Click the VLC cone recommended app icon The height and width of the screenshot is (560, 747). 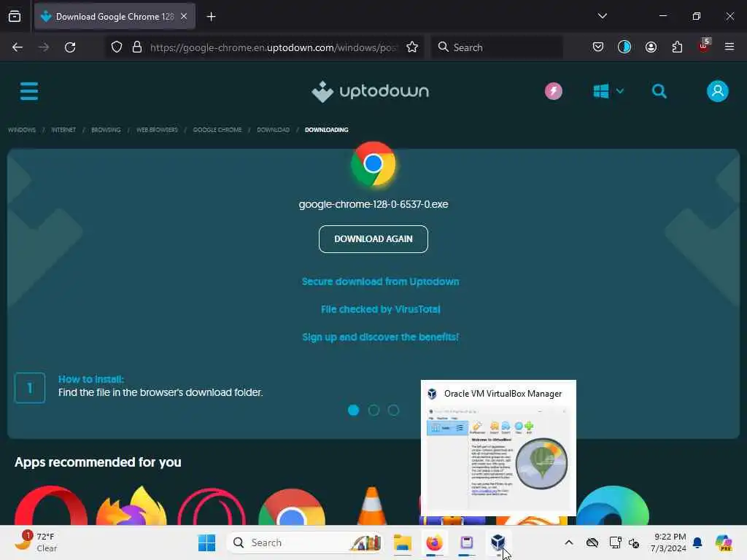[372, 506]
